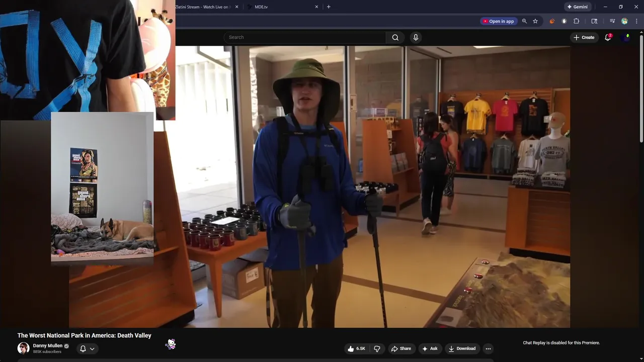The image size is (644, 362).
Task: Click the Gemini button
Action: point(578,7)
